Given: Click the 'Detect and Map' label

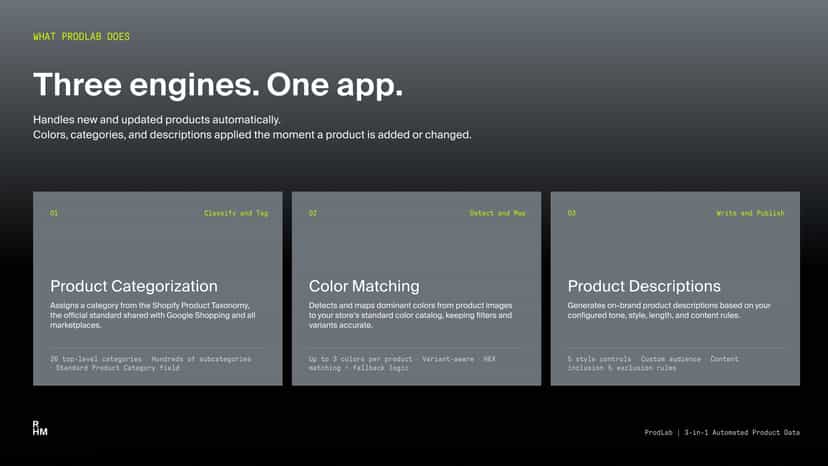Looking at the screenshot, I should [x=497, y=213].
